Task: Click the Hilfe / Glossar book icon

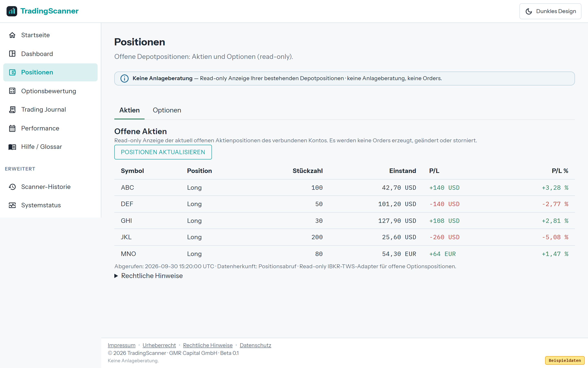Action: pos(12,147)
